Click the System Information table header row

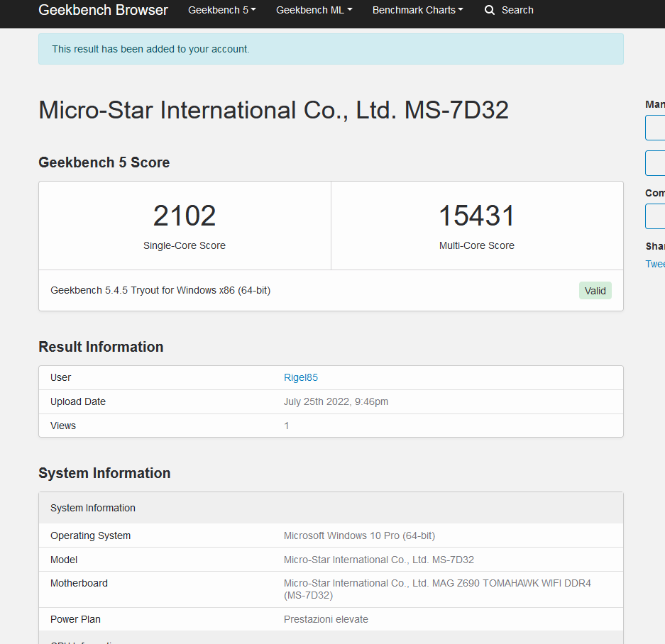point(331,508)
